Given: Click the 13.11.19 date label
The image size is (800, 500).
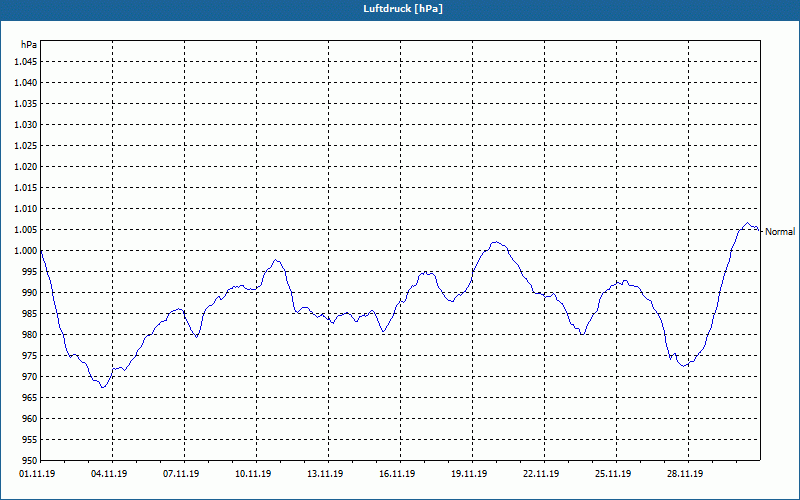Looking at the screenshot, I should [x=325, y=474].
